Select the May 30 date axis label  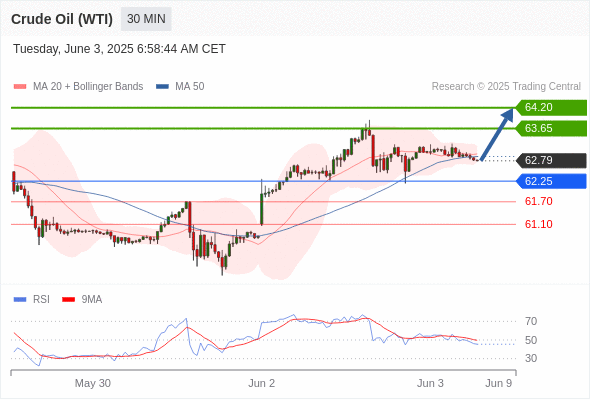[x=93, y=383]
